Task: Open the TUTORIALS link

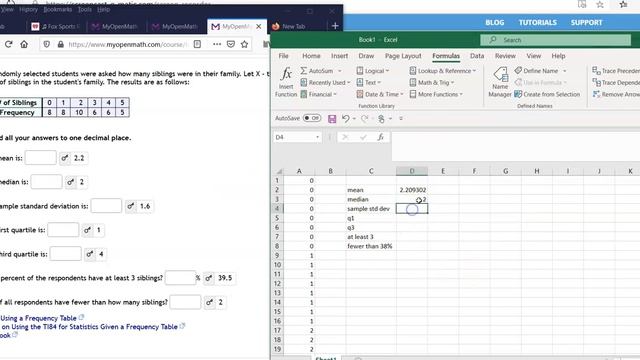Action: (x=538, y=22)
